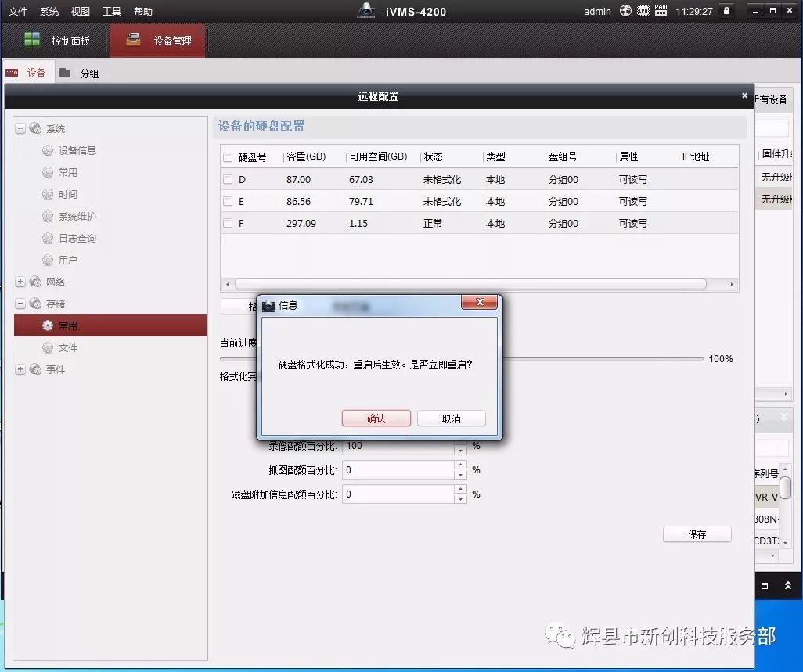Select 常用 under 存储 in tree
This screenshot has width=803, height=672.
click(110, 325)
